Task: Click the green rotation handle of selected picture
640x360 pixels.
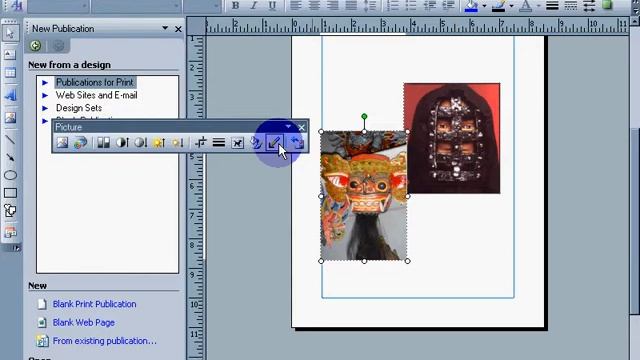Action: [364, 117]
